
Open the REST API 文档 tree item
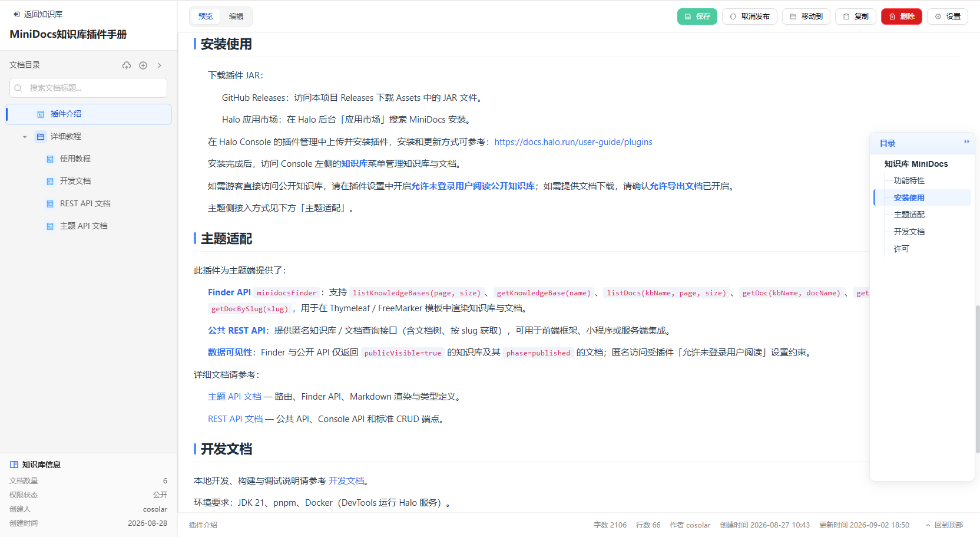pyautogui.click(x=85, y=204)
